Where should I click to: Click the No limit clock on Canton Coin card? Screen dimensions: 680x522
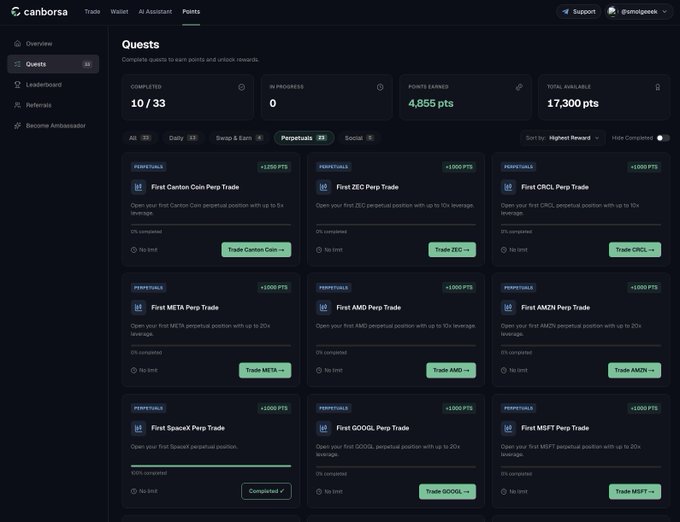[x=134, y=250]
